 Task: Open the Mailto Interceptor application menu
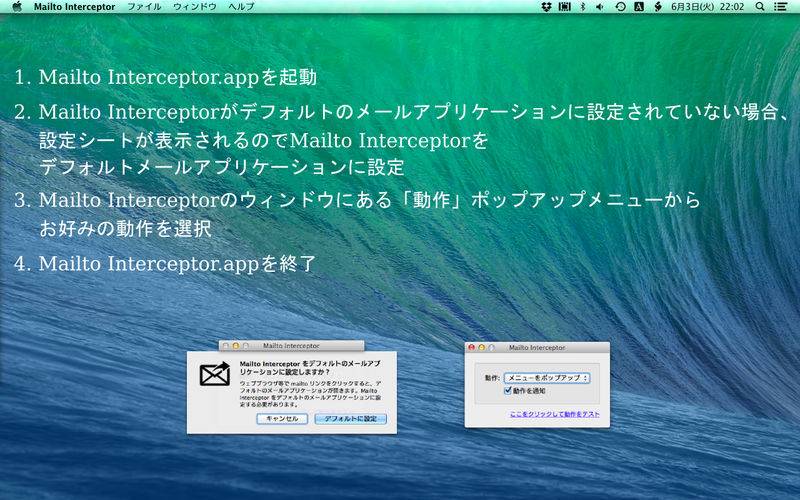pos(74,6)
